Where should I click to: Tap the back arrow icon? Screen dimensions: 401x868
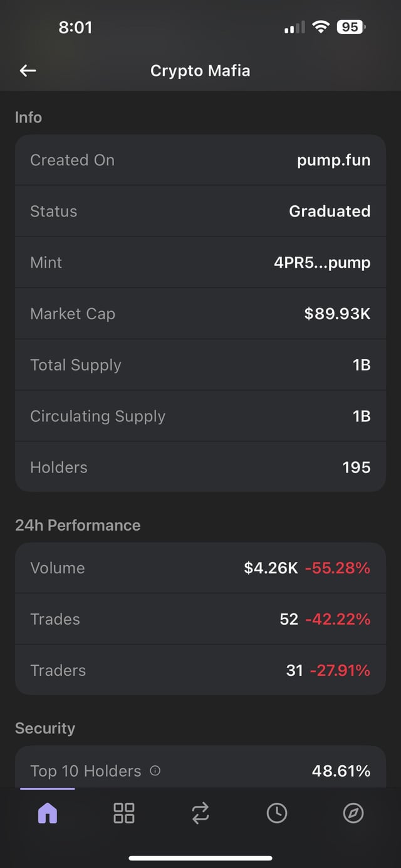click(x=28, y=71)
